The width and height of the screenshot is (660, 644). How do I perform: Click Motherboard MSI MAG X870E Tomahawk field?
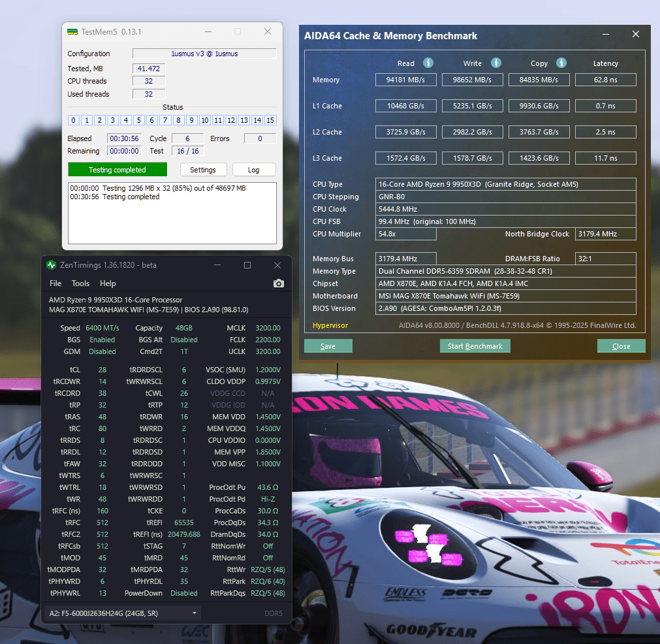[505, 296]
